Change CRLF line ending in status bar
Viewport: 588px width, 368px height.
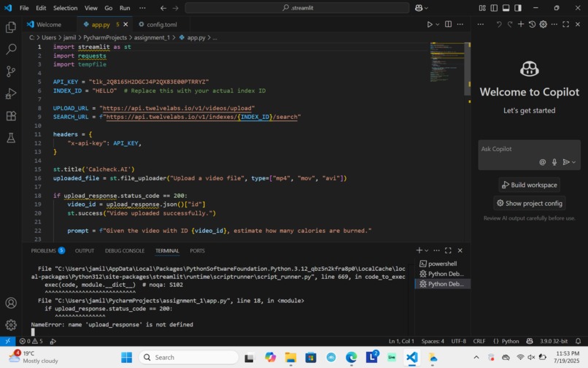click(x=479, y=341)
